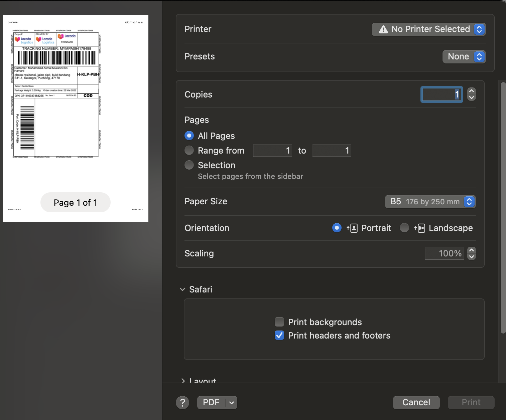Image resolution: width=506 pixels, height=420 pixels.
Task: Collapse the Safari section chevron
Action: 182,289
